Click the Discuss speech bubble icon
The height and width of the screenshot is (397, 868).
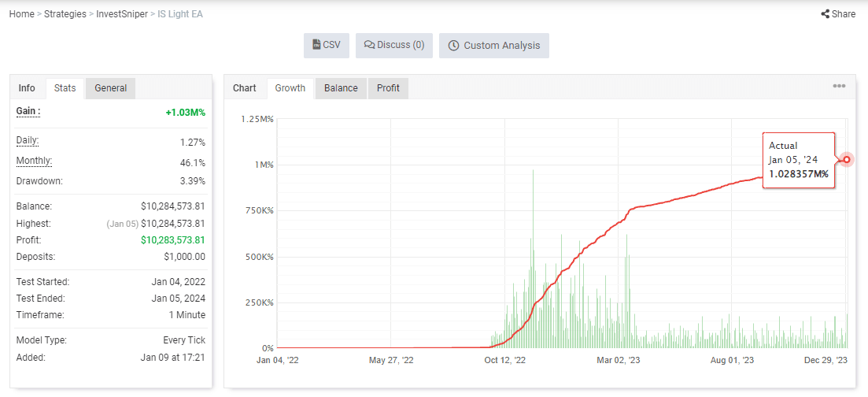coord(368,45)
